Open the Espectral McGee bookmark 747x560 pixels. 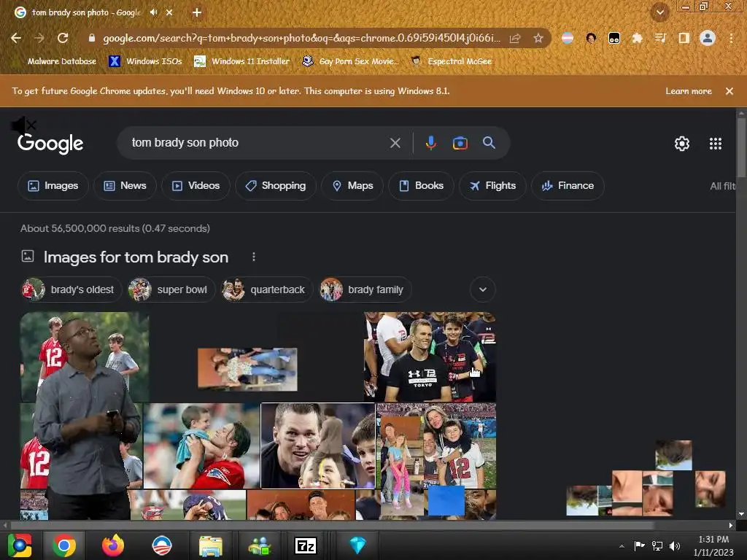[x=452, y=61]
